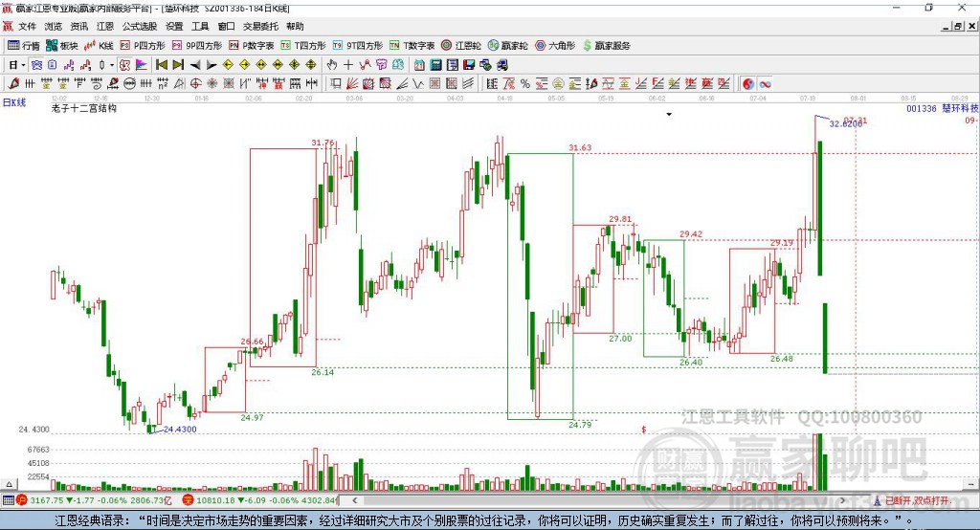
Task: Click the red-blue yin-yang icon
Action: coord(748,84)
